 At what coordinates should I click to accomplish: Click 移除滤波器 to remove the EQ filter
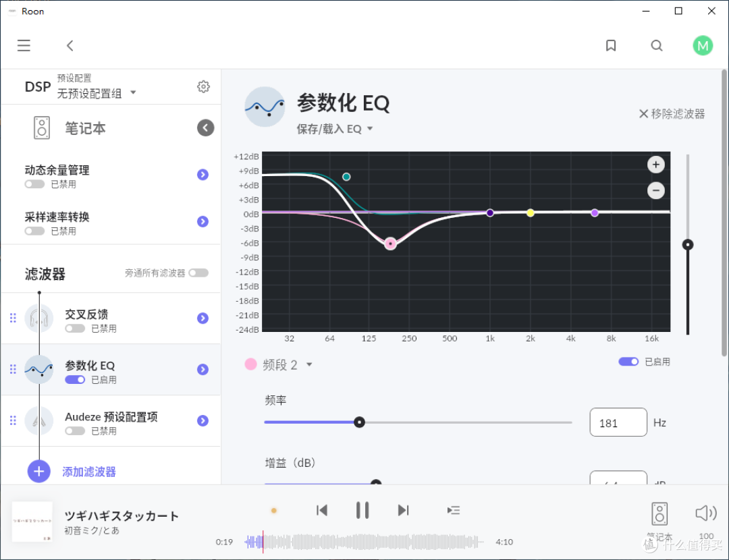tap(671, 114)
